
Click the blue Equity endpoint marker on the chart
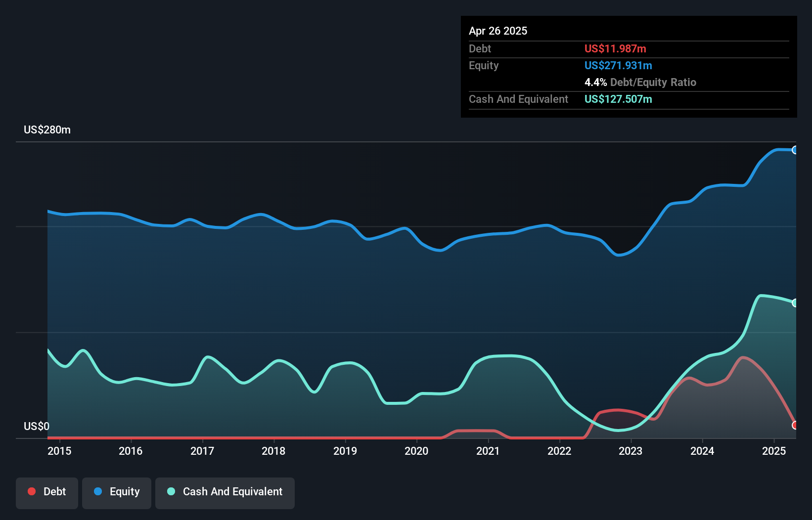(795, 150)
